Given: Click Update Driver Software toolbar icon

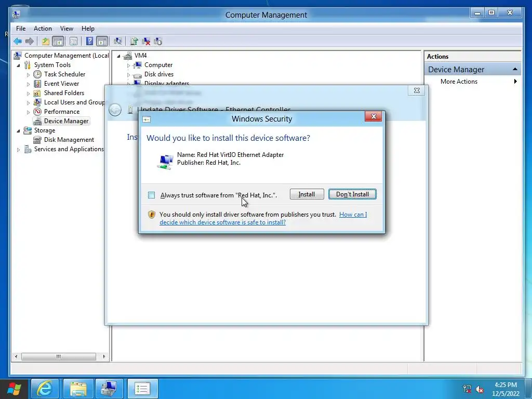Looking at the screenshot, I should (134, 42).
